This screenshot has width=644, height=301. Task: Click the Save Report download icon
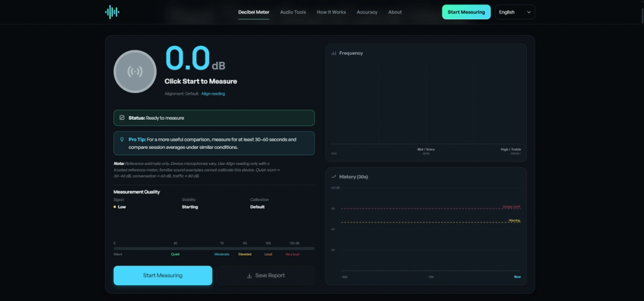click(x=249, y=275)
